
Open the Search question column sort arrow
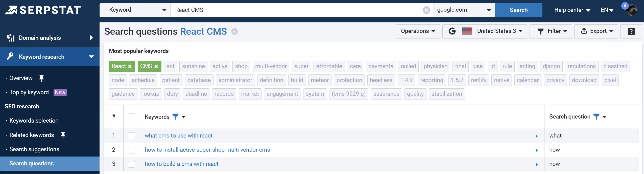click(604, 117)
